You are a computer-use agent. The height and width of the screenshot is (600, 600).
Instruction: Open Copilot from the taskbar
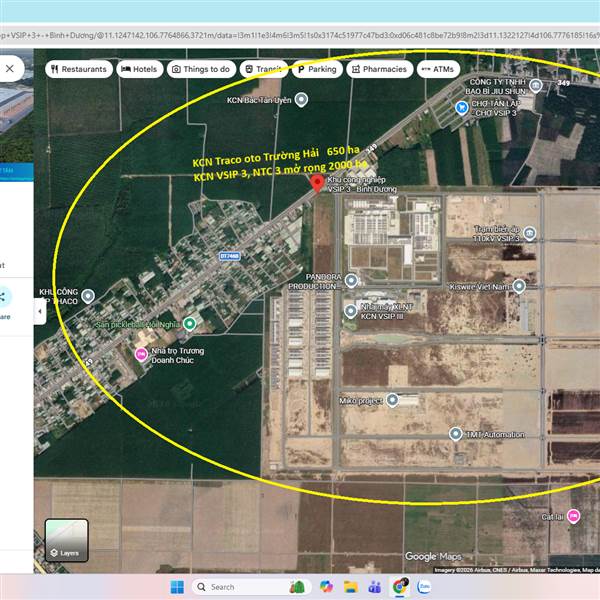pos(326,587)
